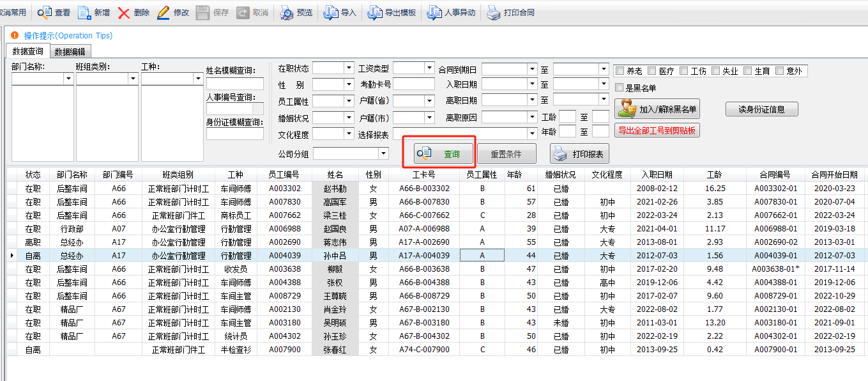Click the 读身份证信息 button
Viewport: 868px width, 381px height.
click(x=762, y=109)
